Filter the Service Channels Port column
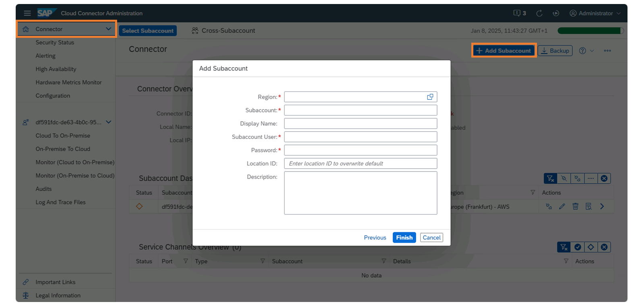Image resolution: width=644 pixels, height=306 pixels. click(186, 261)
